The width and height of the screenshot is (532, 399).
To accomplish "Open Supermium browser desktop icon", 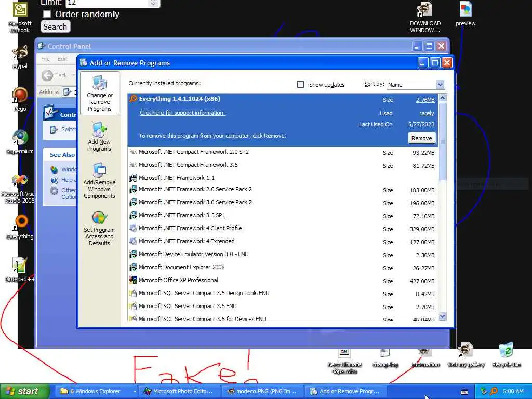I will 20,142.
